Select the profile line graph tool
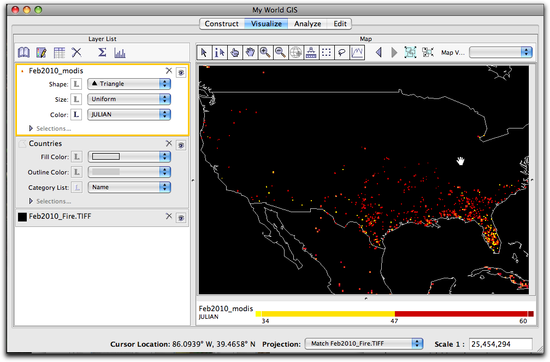The height and width of the screenshot is (362, 550). [357, 53]
